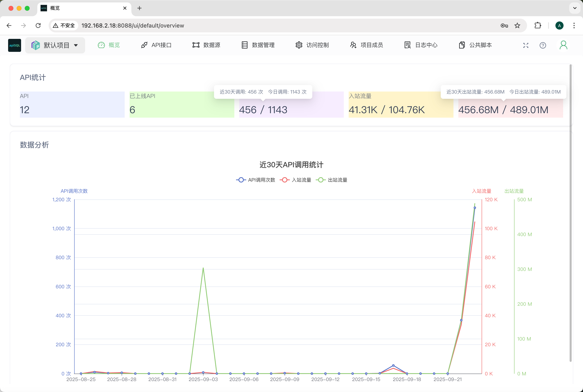Image resolution: width=583 pixels, height=392 pixels.
Task: Click the apiSQL logo icon
Action: point(15,45)
